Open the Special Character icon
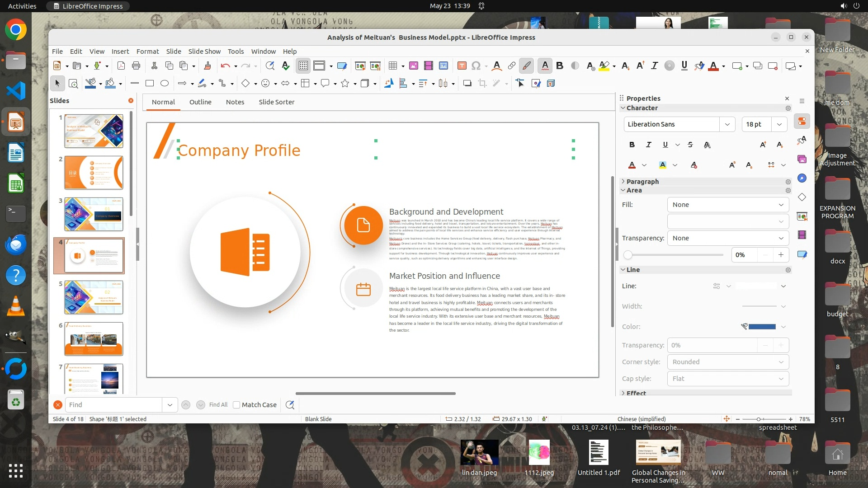 tap(476, 66)
